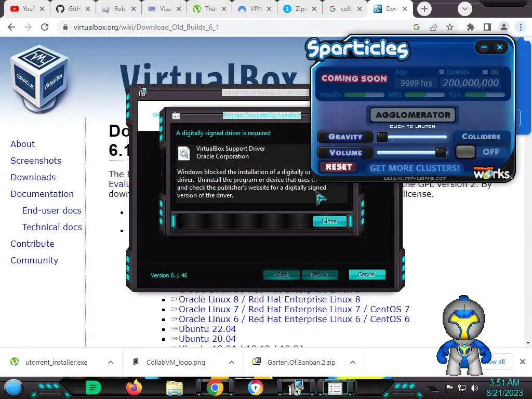
Task: Switch to the GitHub tab
Action: coord(73,9)
